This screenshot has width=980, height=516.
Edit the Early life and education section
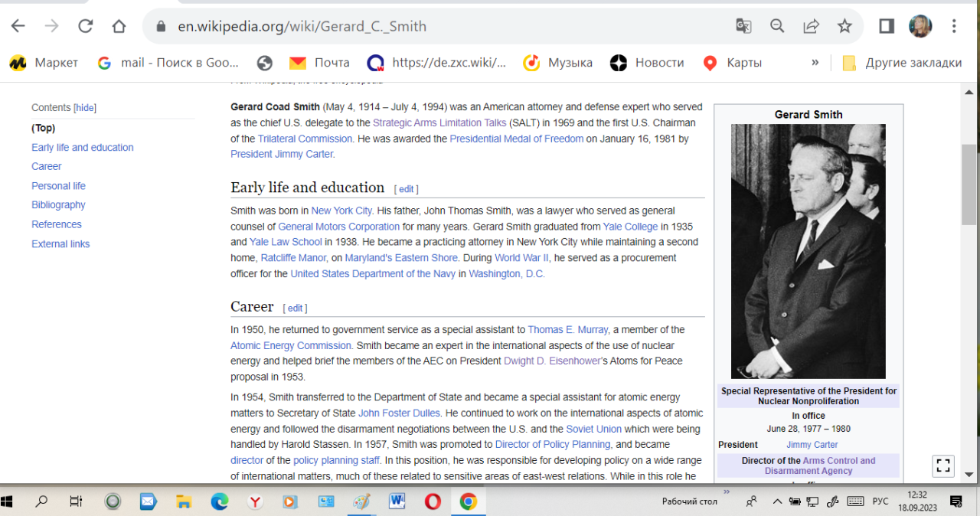click(406, 189)
